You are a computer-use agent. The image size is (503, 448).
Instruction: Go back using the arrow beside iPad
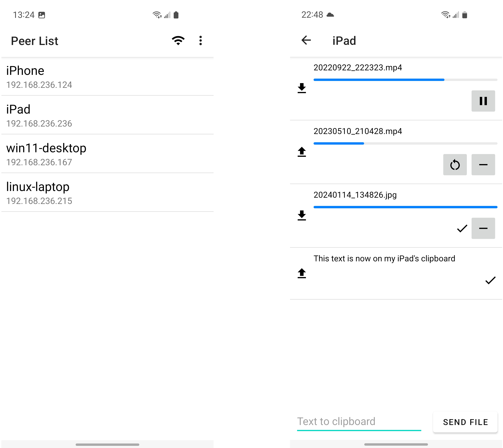coord(306,40)
